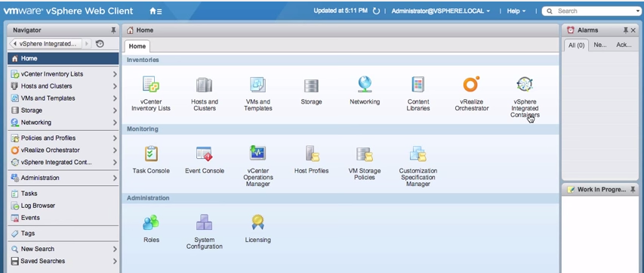Expand VMs and Templates in Navigator
This screenshot has height=273, width=644.
click(x=115, y=98)
